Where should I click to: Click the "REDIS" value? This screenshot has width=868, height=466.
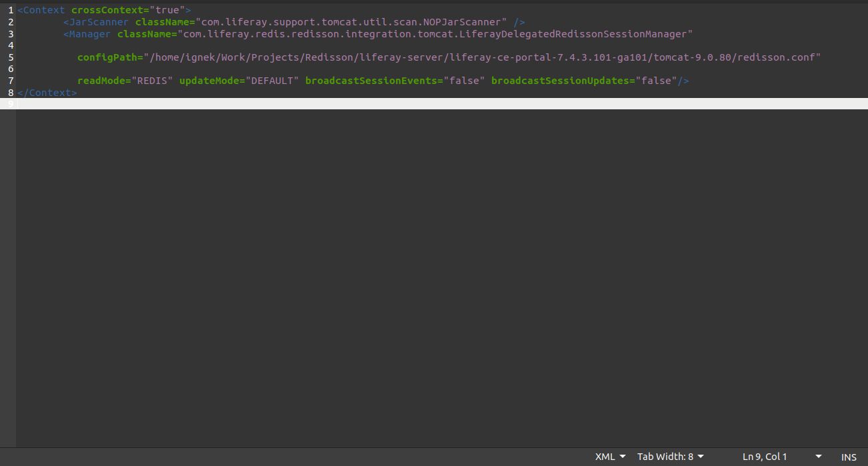[153, 81]
